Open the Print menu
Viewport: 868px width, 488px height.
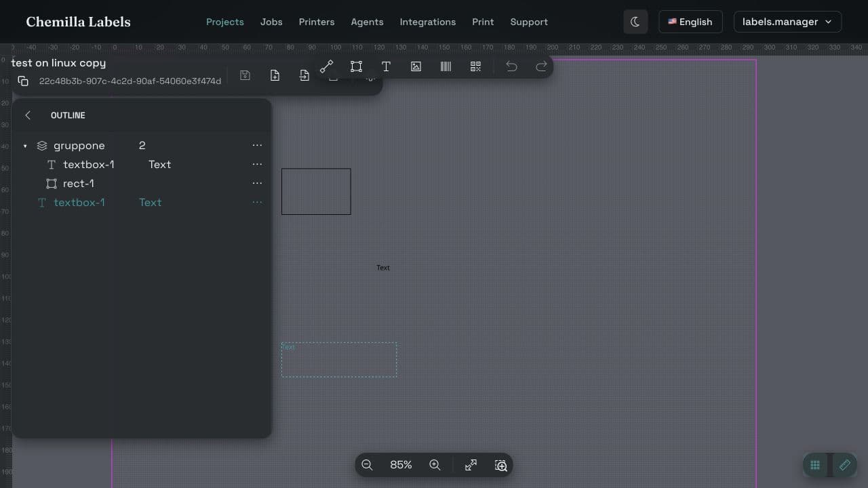tap(483, 22)
